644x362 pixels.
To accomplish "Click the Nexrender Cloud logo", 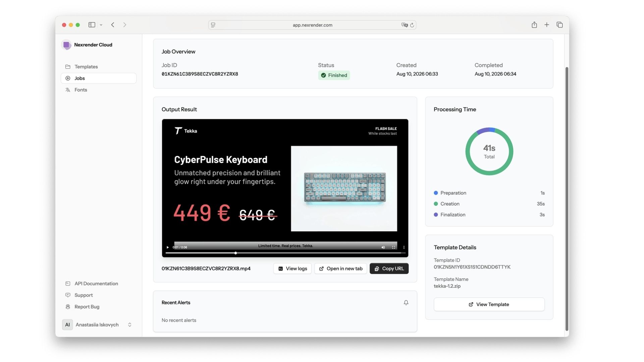I will [x=66, y=45].
